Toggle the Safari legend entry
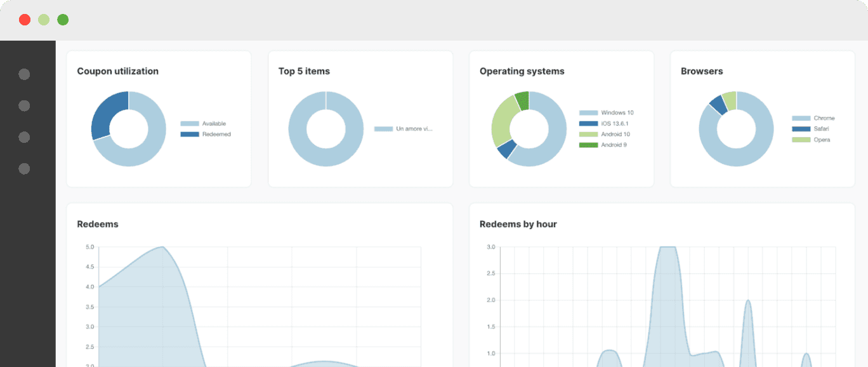 coord(811,129)
